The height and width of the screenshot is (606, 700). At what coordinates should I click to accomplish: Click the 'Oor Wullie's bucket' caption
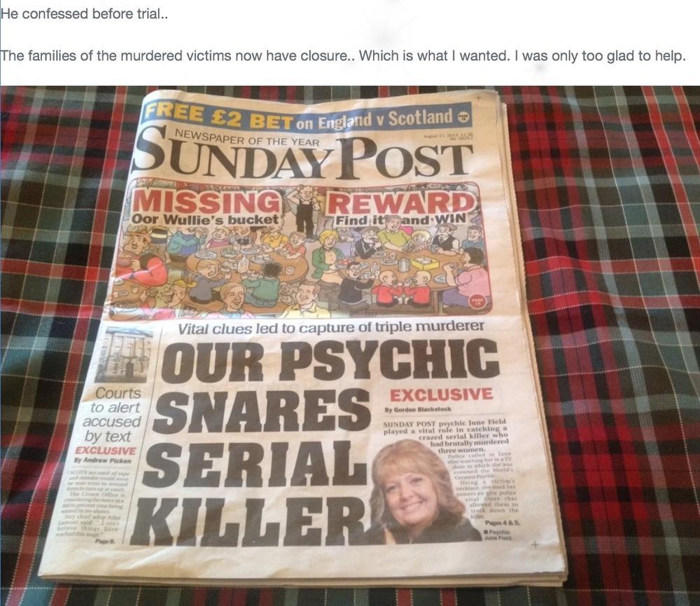pyautogui.click(x=206, y=220)
